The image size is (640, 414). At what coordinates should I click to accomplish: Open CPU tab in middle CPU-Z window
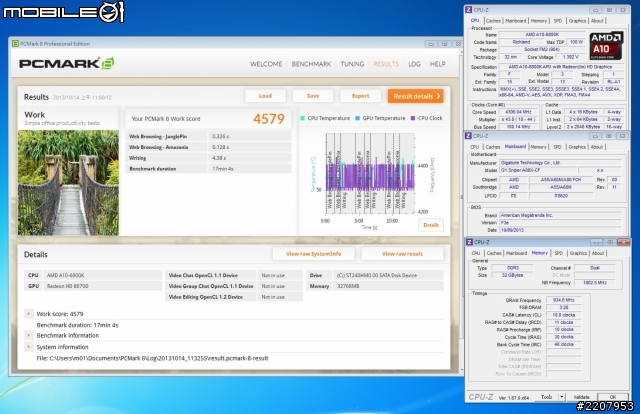pyautogui.click(x=475, y=147)
